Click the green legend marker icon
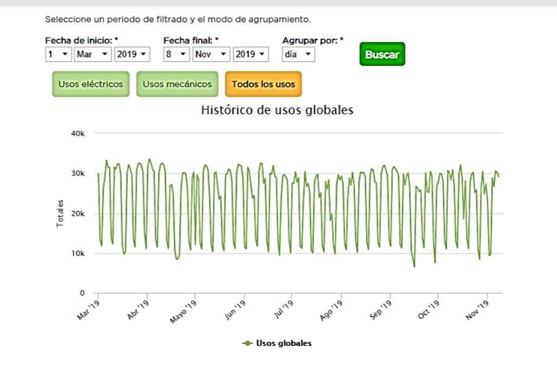The height and width of the screenshot is (392, 557). pos(247,343)
